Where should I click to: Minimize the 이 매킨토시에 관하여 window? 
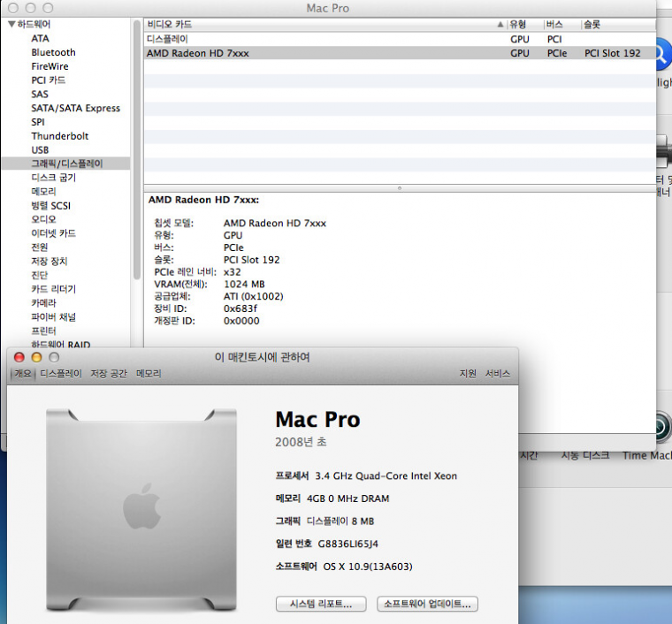(37, 357)
